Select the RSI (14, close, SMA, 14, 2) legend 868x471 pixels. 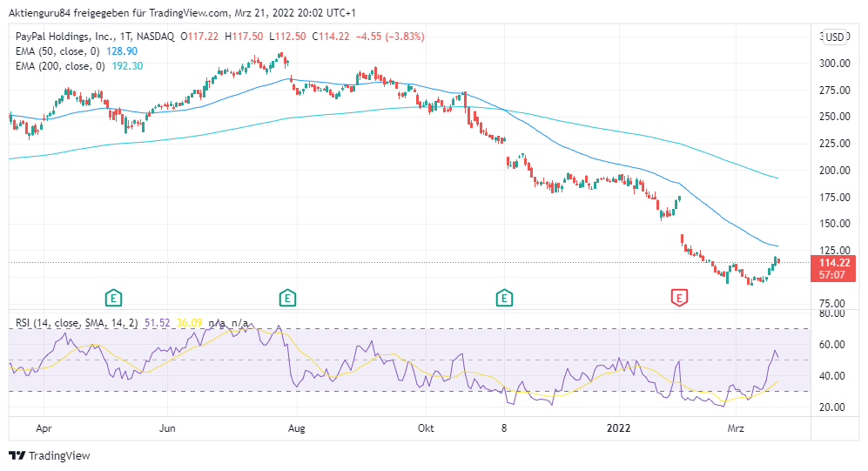point(77,323)
